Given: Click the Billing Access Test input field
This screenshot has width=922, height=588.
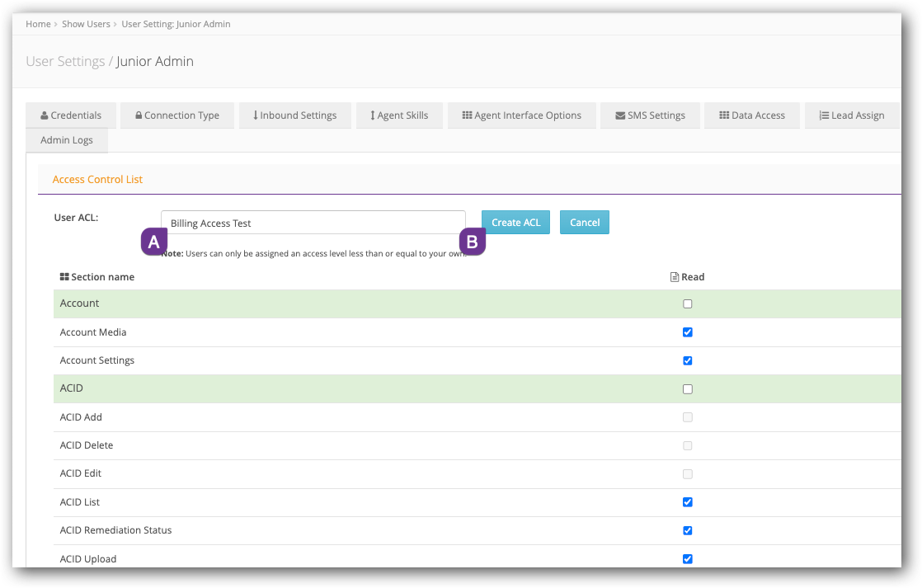Looking at the screenshot, I should pos(313,222).
